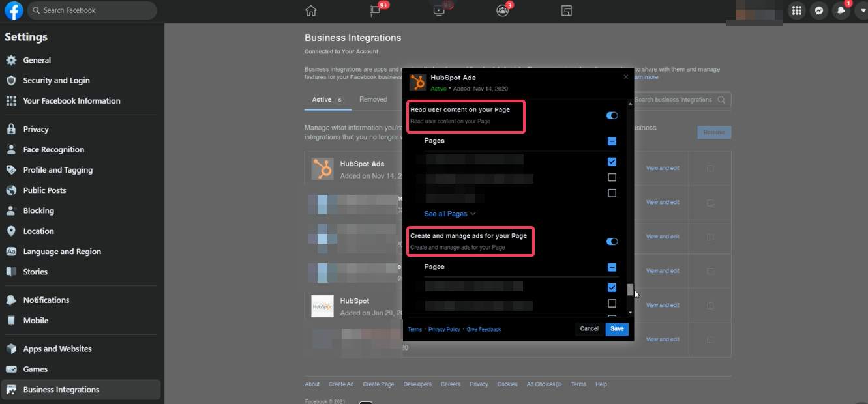Open the Help footer link
The height and width of the screenshot is (404, 868).
601,384
